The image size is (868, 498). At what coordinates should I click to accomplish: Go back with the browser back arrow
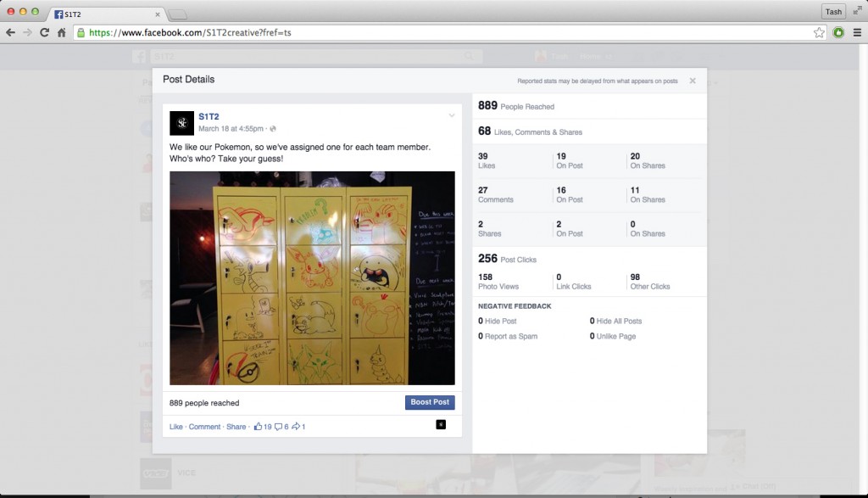[x=10, y=33]
